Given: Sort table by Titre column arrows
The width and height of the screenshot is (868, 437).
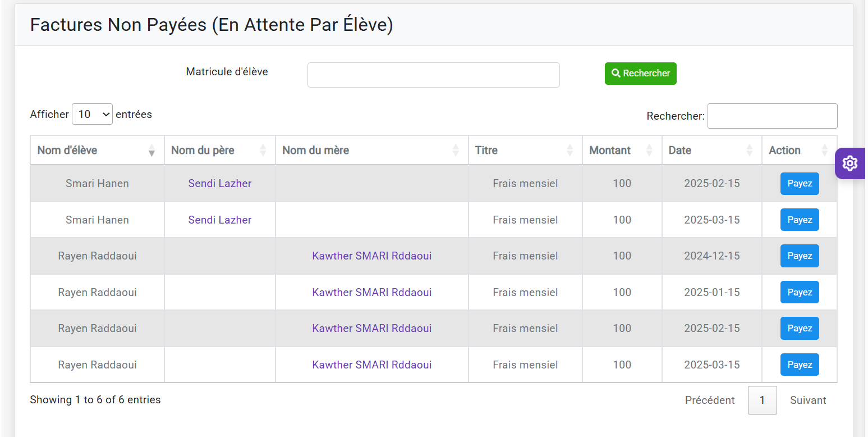Looking at the screenshot, I should [570, 151].
